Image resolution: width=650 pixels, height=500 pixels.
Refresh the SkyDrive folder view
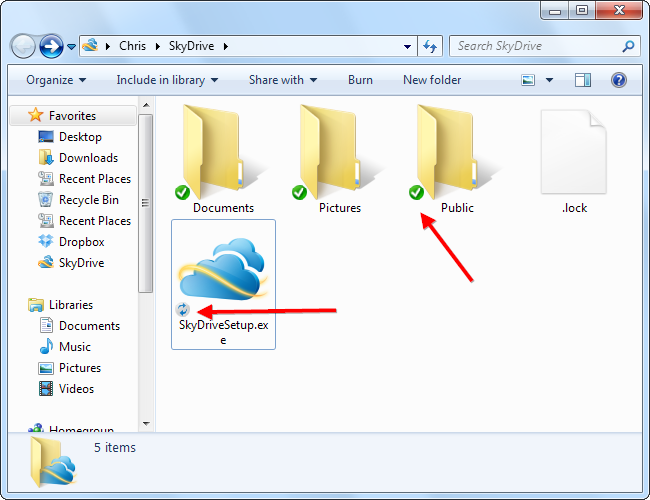(430, 46)
